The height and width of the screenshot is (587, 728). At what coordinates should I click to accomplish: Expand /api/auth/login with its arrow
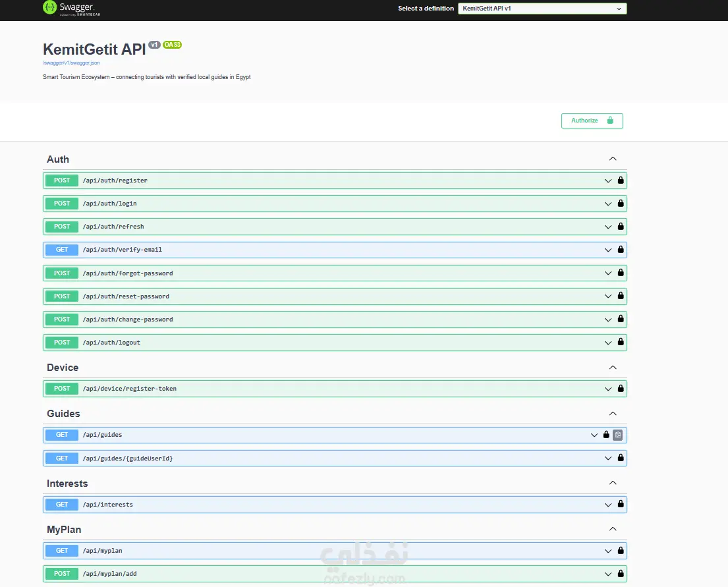[608, 204]
